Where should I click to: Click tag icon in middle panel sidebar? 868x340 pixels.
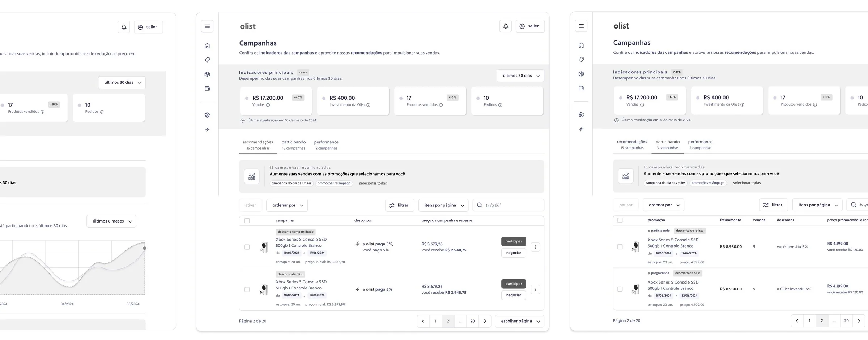click(207, 60)
